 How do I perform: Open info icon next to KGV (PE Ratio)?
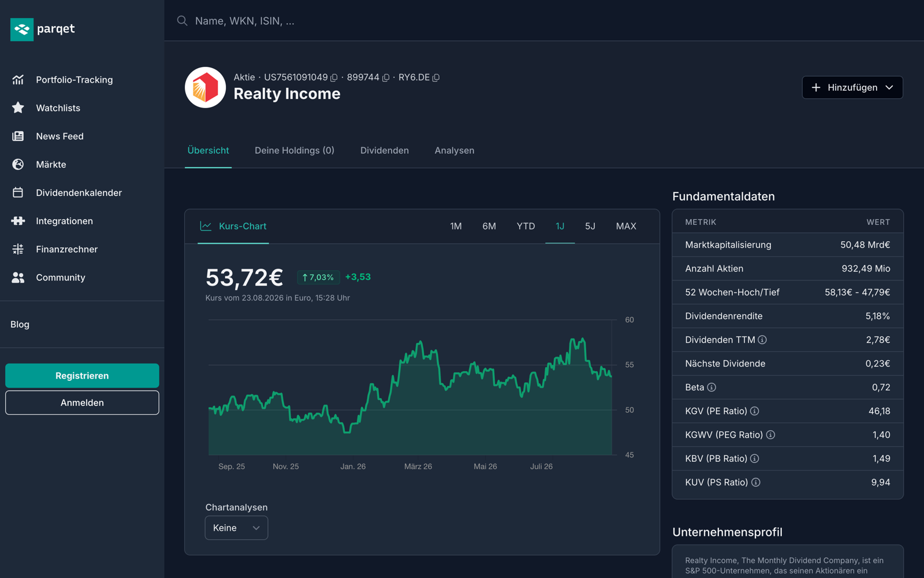(x=754, y=411)
